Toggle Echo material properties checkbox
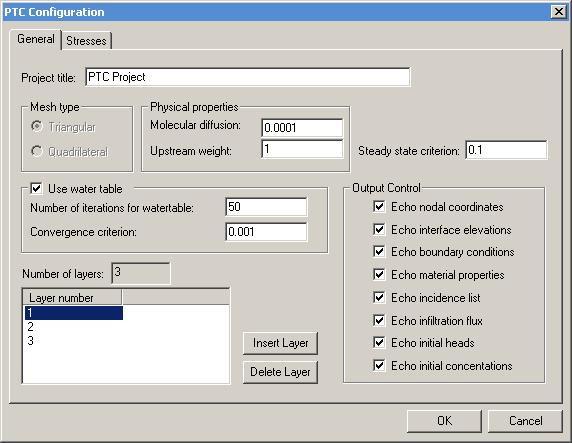Screen dimensions: 572x443 point(379,274)
